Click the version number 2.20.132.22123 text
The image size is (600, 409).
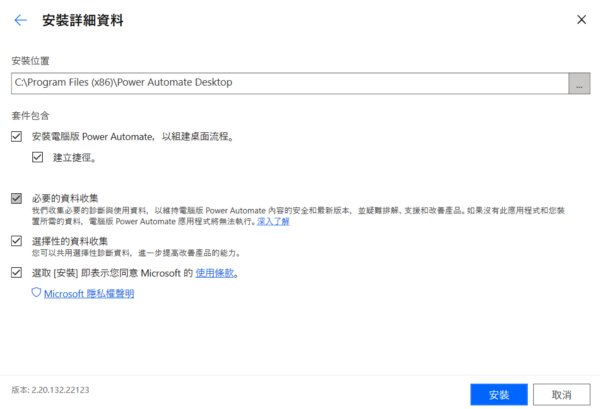click(x=60, y=390)
